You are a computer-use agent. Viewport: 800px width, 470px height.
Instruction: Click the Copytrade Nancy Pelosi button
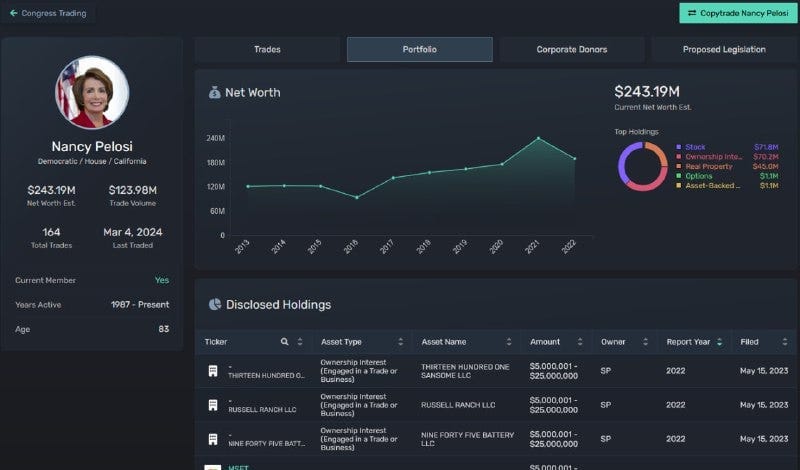[x=738, y=13]
